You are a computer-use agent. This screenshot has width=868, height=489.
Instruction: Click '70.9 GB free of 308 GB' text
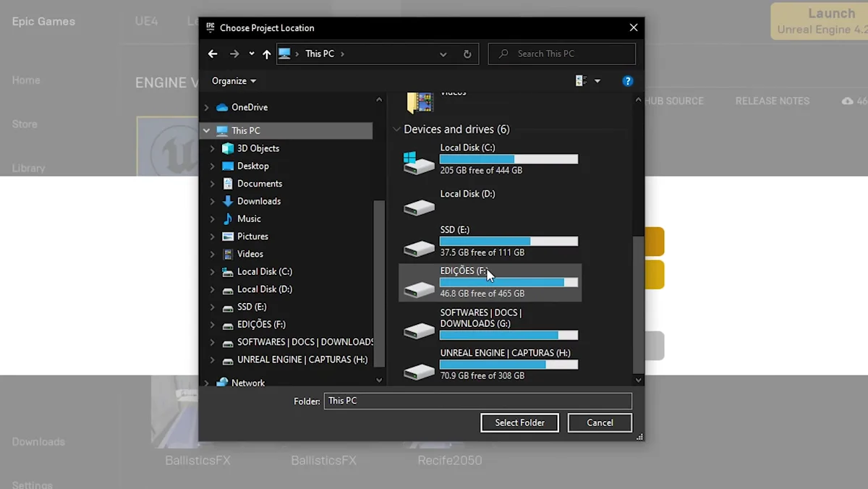pyautogui.click(x=482, y=376)
